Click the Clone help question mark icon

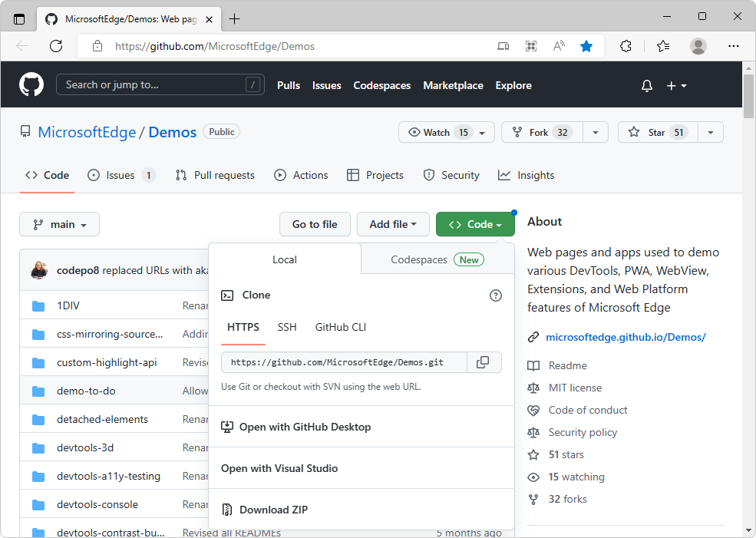(496, 295)
